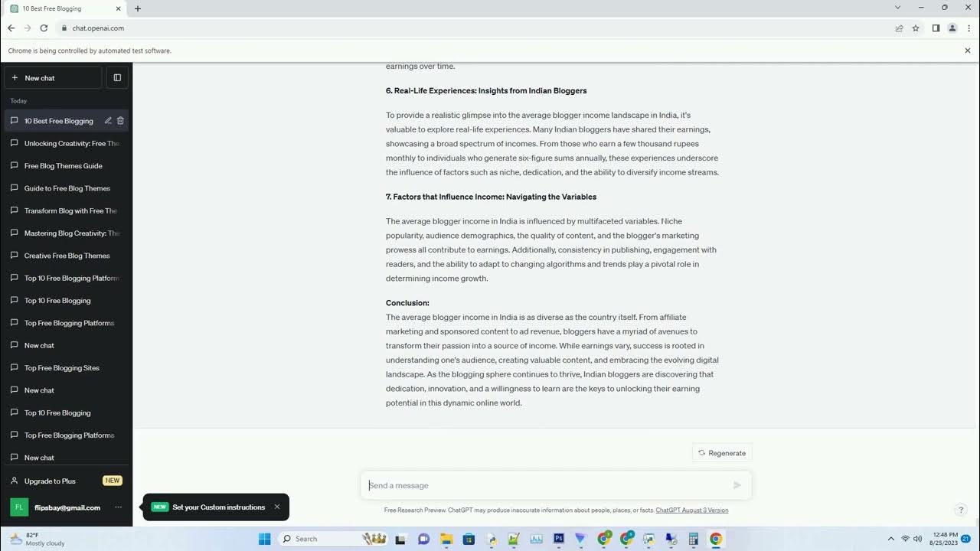Click the FL account avatar
Image resolution: width=980 pixels, height=551 pixels.
point(19,507)
